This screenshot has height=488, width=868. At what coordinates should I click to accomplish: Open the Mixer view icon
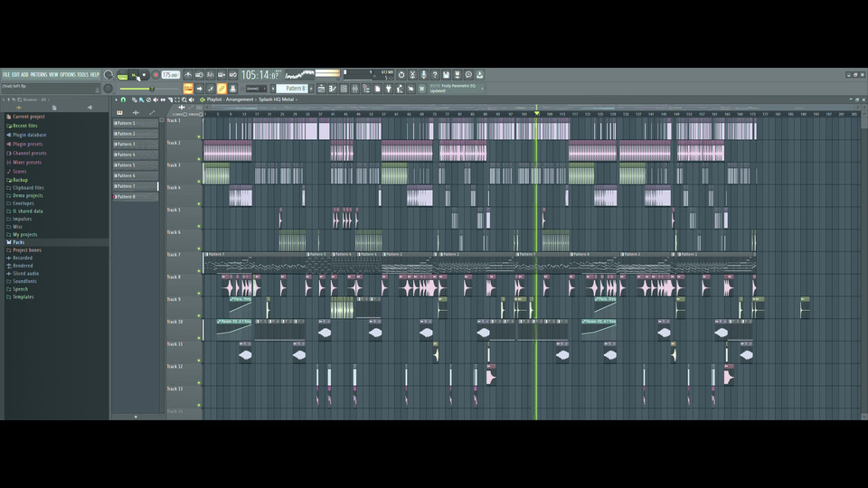(354, 89)
